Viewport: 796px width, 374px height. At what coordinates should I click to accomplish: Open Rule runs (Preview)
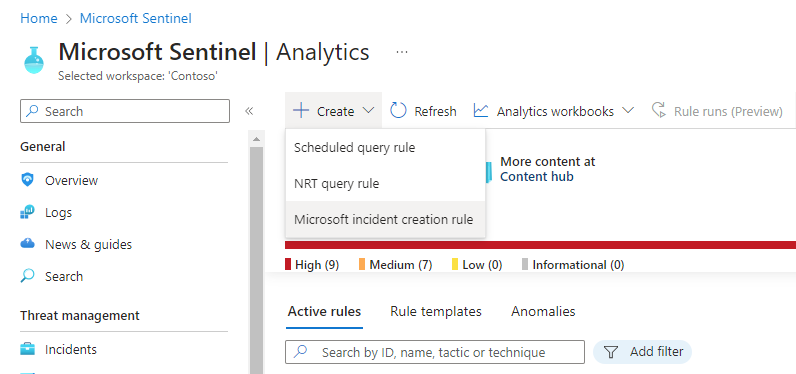(717, 111)
